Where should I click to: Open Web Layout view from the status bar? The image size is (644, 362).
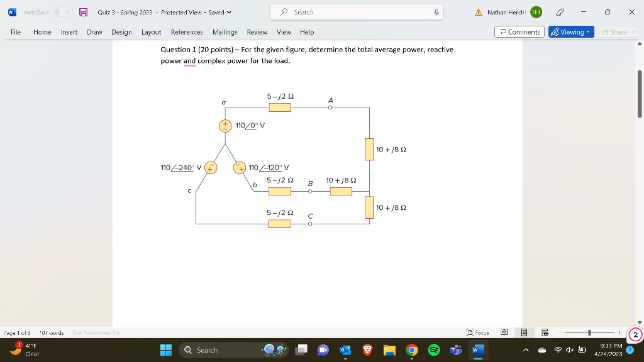545,332
